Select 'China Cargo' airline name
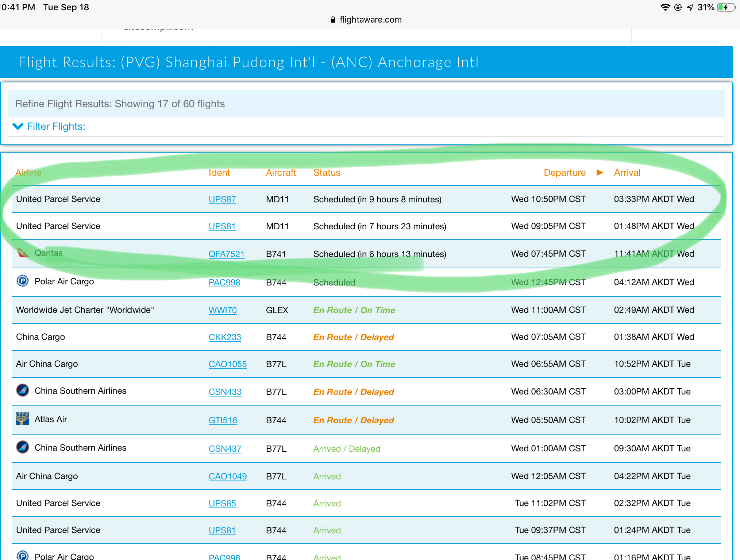This screenshot has height=560, width=740. click(41, 337)
